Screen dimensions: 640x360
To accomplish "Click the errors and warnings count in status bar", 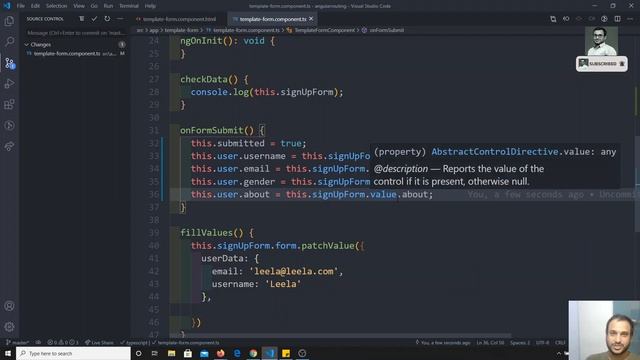I will click(62, 342).
